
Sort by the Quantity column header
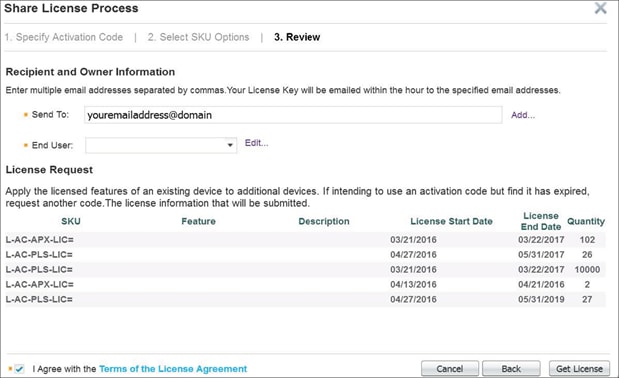point(586,221)
